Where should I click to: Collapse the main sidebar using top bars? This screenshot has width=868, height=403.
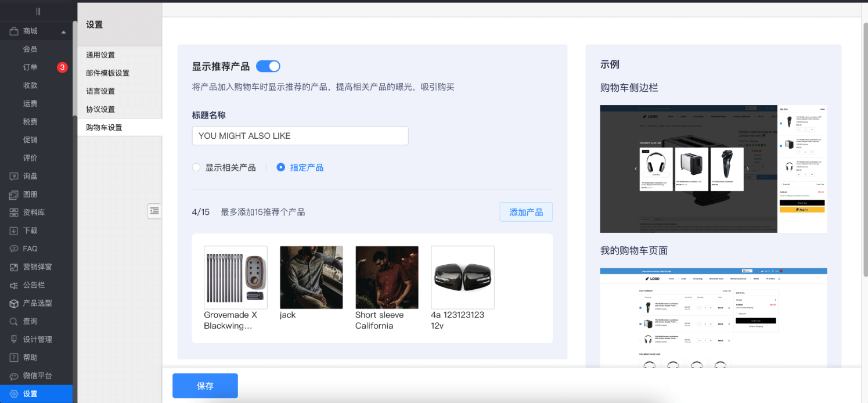point(38,11)
